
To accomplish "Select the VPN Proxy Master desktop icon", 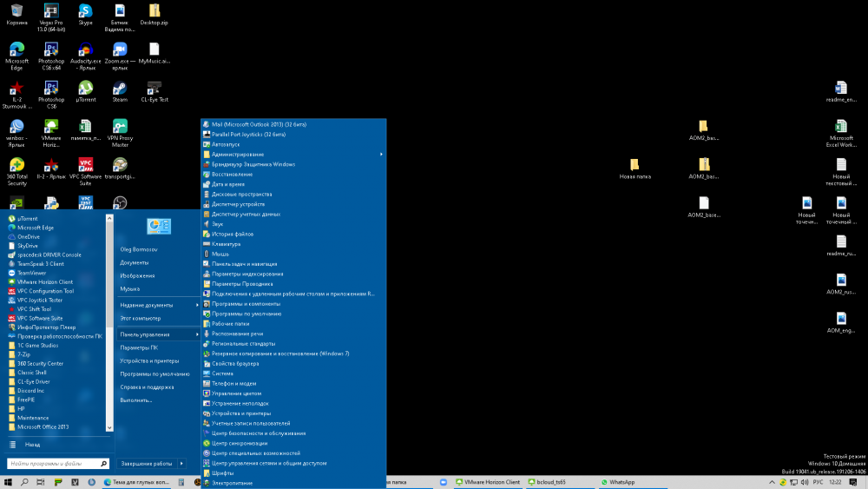I will coord(120,134).
